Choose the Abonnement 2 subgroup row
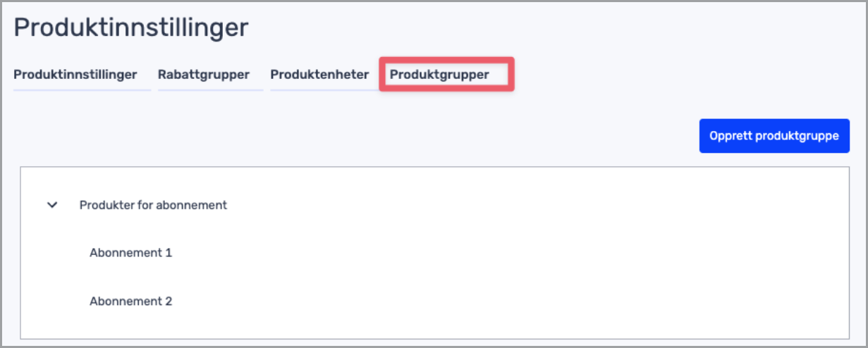The height and width of the screenshot is (348, 868). point(130,302)
